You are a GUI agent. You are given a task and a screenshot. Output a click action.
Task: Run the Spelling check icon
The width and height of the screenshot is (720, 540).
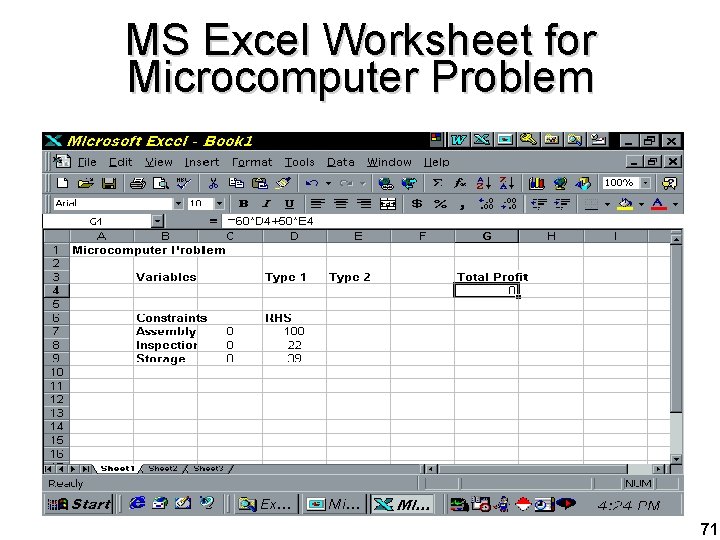pos(184,183)
